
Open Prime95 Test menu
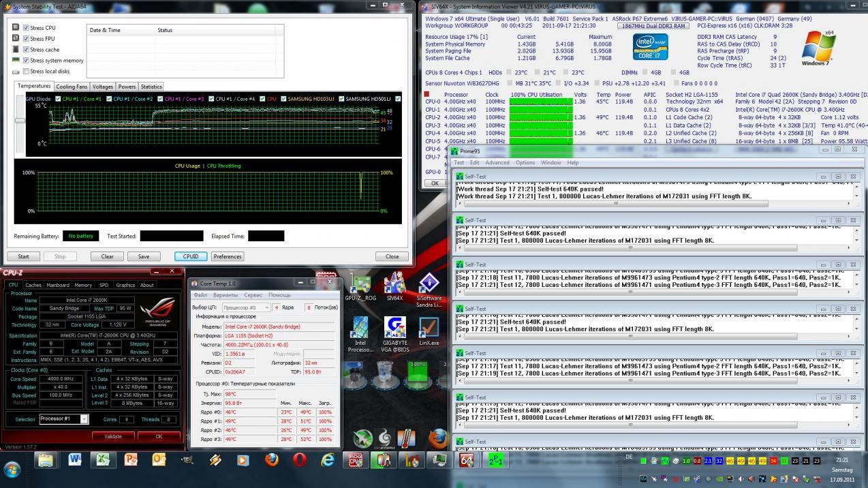coord(459,163)
